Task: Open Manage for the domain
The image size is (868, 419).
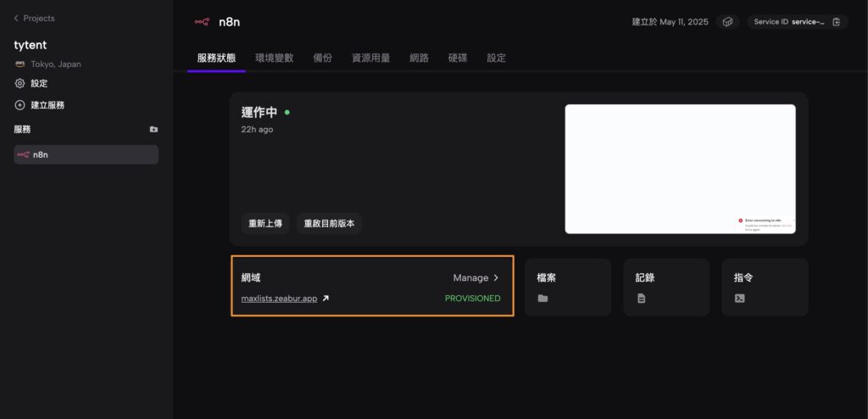Action: pos(476,277)
